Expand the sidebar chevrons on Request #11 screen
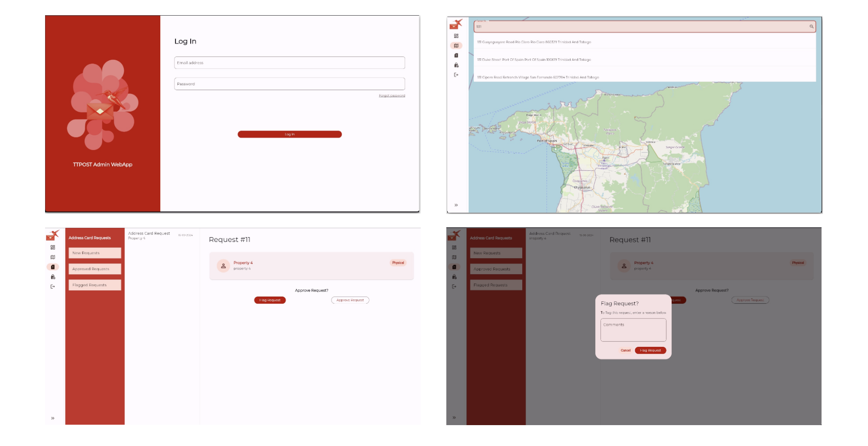Screen dimensions: 868x446 point(53,418)
